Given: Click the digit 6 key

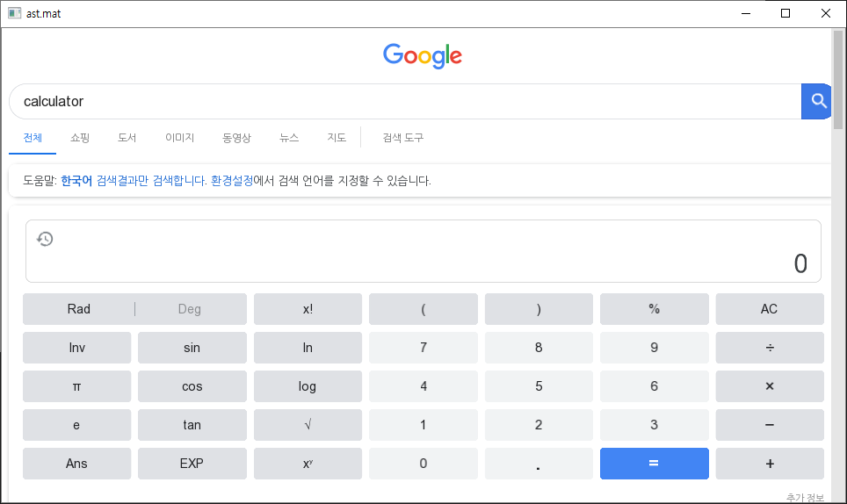Looking at the screenshot, I should [655, 386].
